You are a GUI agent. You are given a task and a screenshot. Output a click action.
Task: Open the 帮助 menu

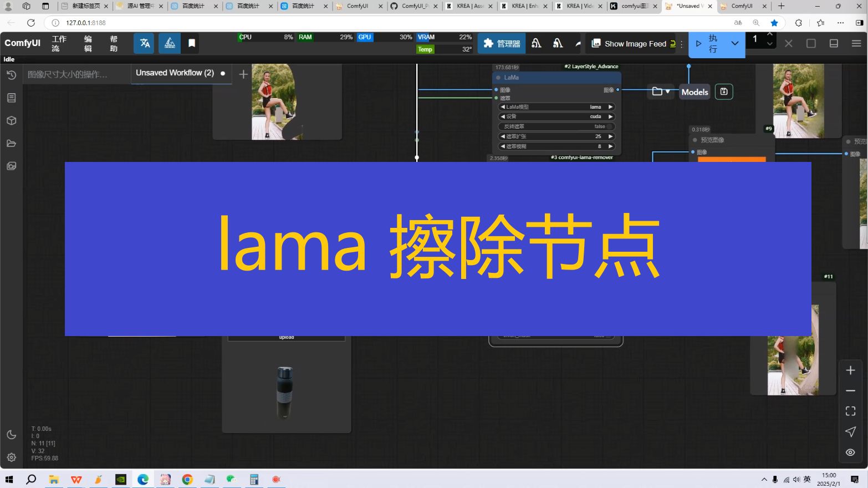(x=114, y=43)
